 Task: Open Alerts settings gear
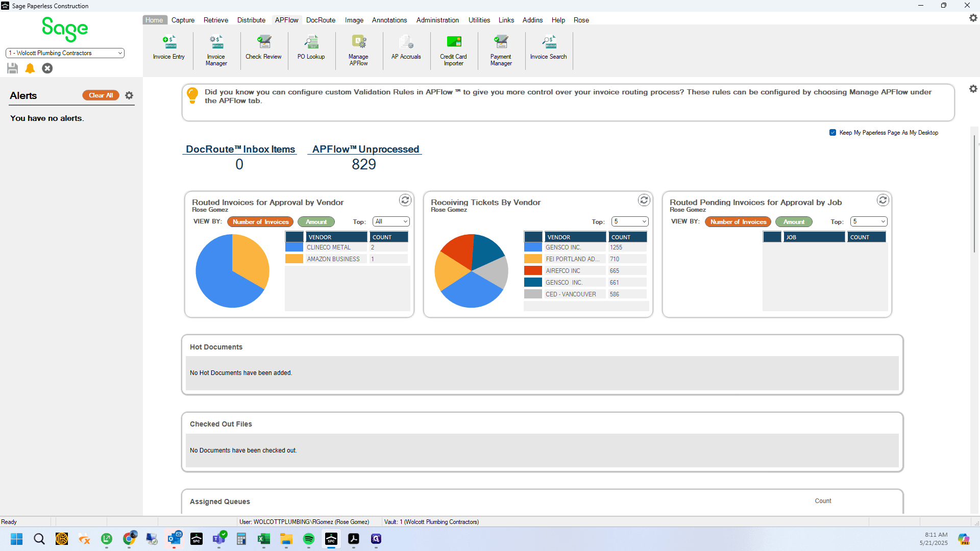point(129,95)
